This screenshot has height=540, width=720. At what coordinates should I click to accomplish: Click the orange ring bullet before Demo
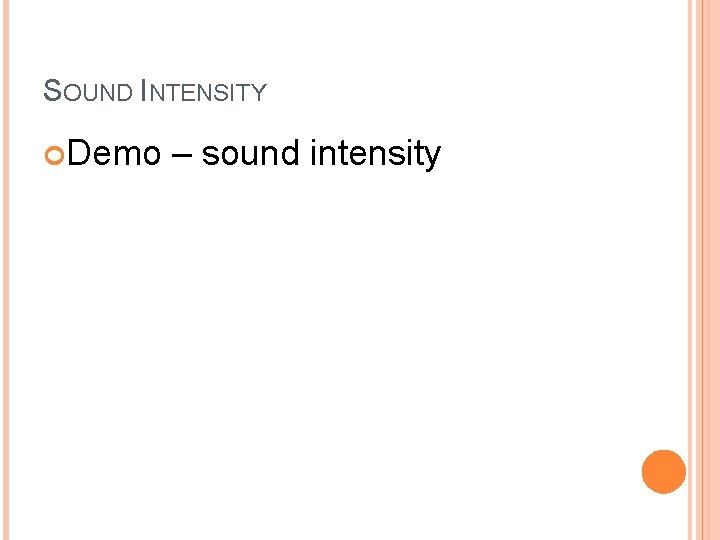coord(54,155)
